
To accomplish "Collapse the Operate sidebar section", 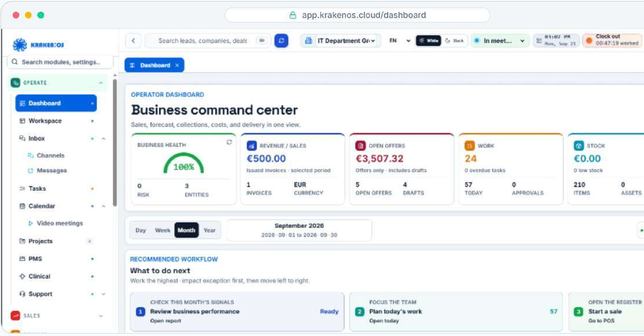I will (x=101, y=83).
